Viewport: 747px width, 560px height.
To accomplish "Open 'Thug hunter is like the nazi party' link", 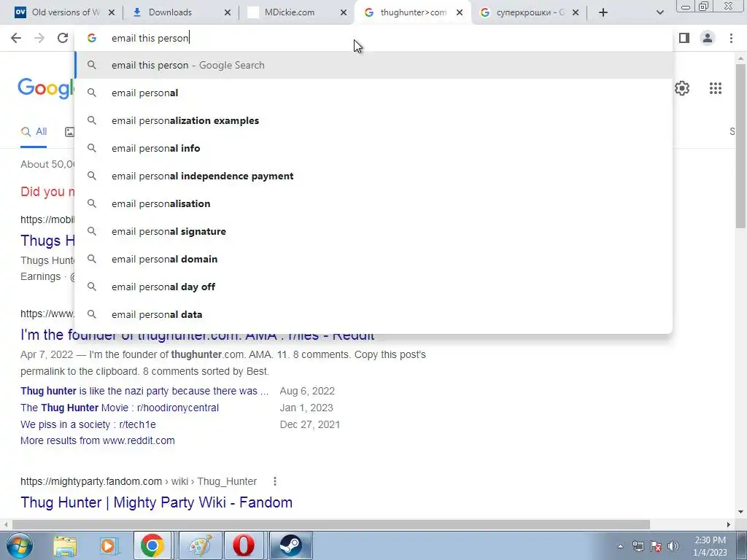I will point(144,391).
